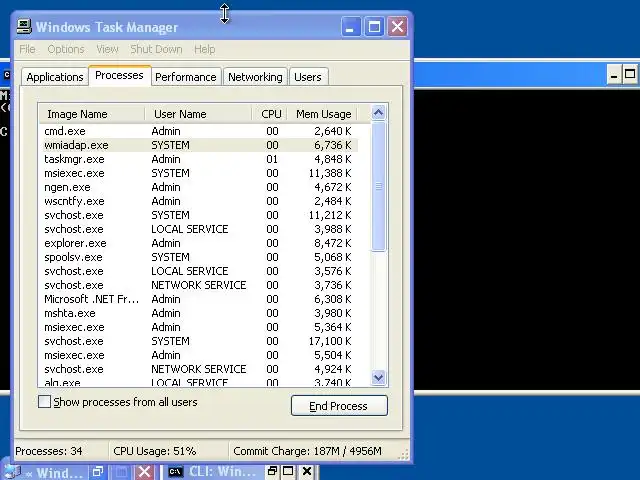
Task: Open the Networking tab
Action: 255,77
